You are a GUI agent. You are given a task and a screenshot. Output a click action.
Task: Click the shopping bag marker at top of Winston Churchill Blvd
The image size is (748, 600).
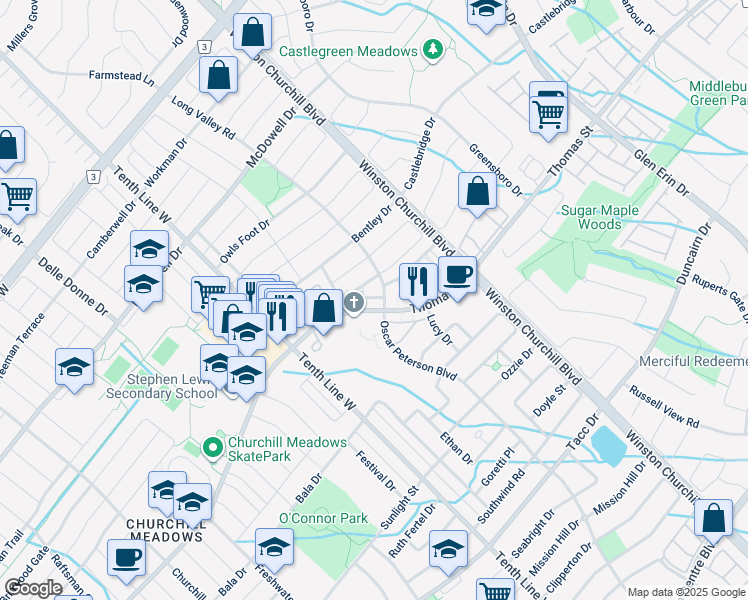pos(252,33)
